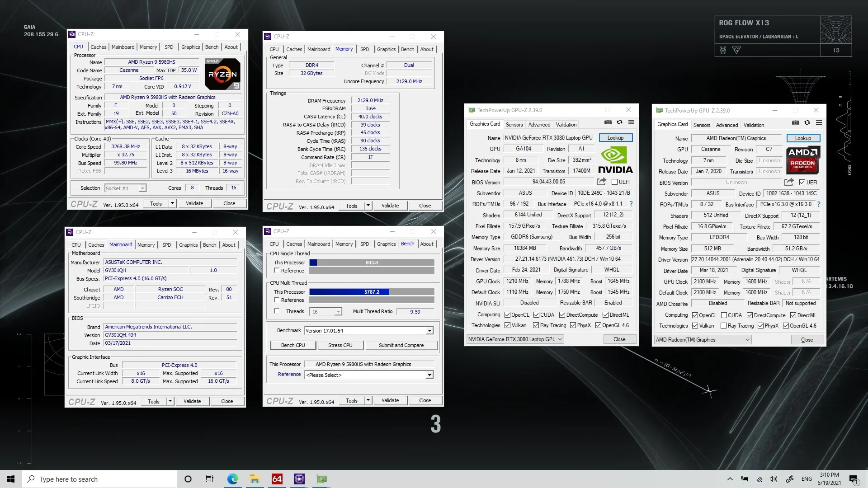Open Benchmark version dropdown in CPU-Z Bench
Viewport: 868px width, 488px height.
(429, 331)
